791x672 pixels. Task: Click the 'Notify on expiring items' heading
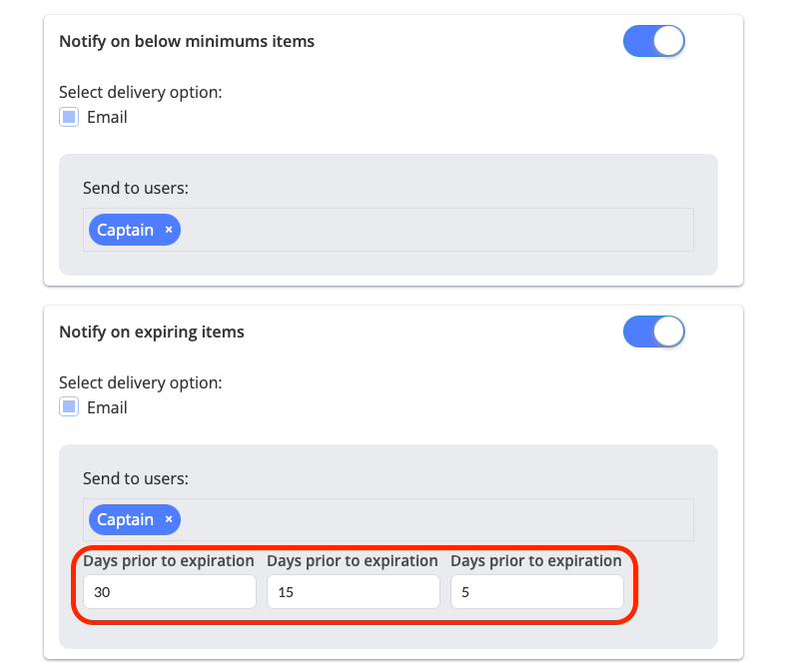click(152, 332)
